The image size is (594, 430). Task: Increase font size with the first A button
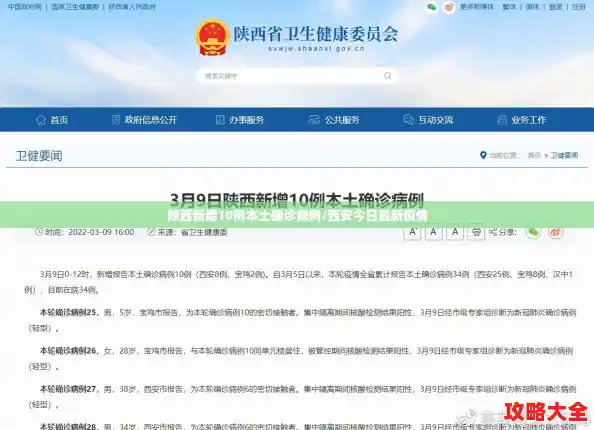coord(413,232)
